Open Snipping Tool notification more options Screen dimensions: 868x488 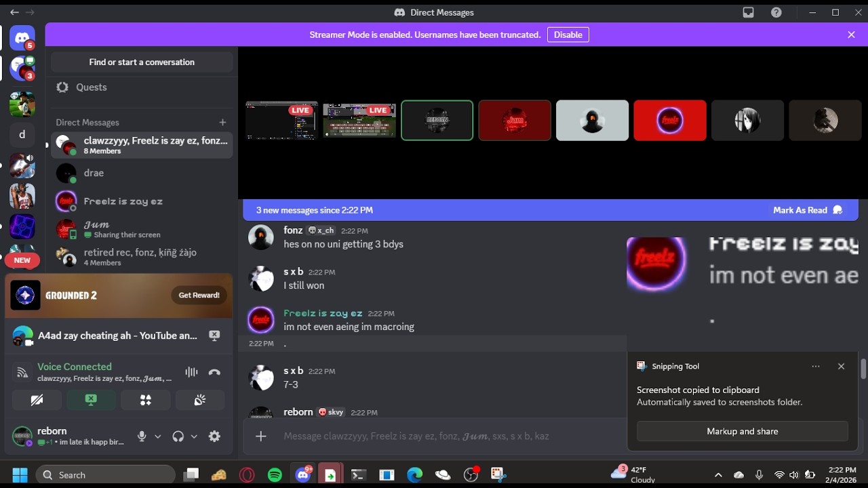[x=816, y=366]
